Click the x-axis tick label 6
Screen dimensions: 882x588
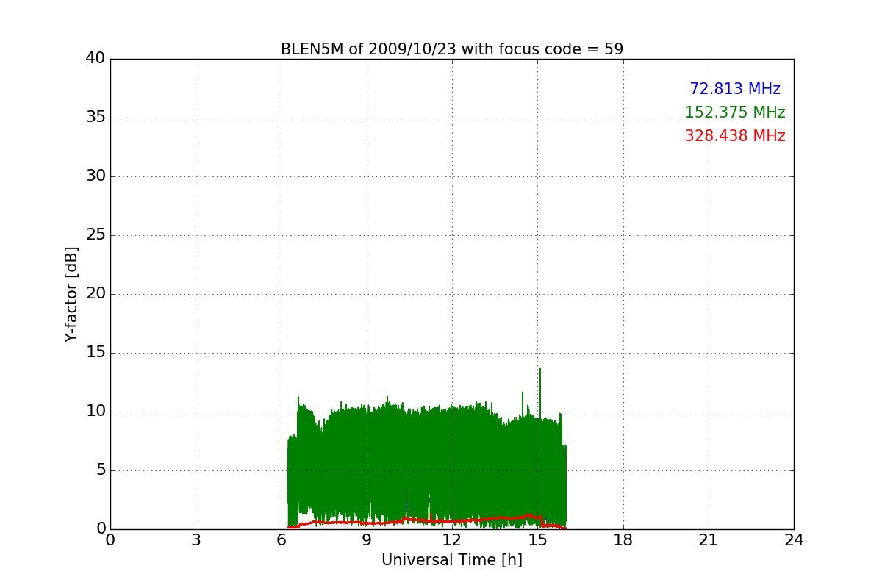pyautogui.click(x=282, y=540)
